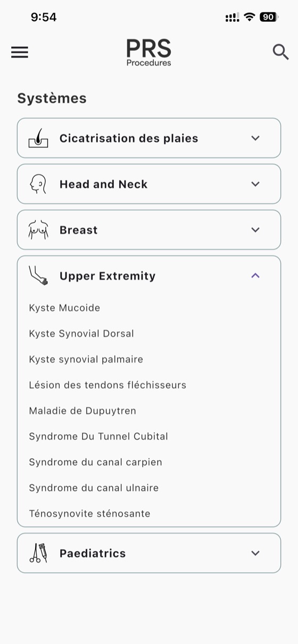Tap the Paediatrics scissors and syringe icon
Screen dimensions: 298x644
click(x=38, y=553)
